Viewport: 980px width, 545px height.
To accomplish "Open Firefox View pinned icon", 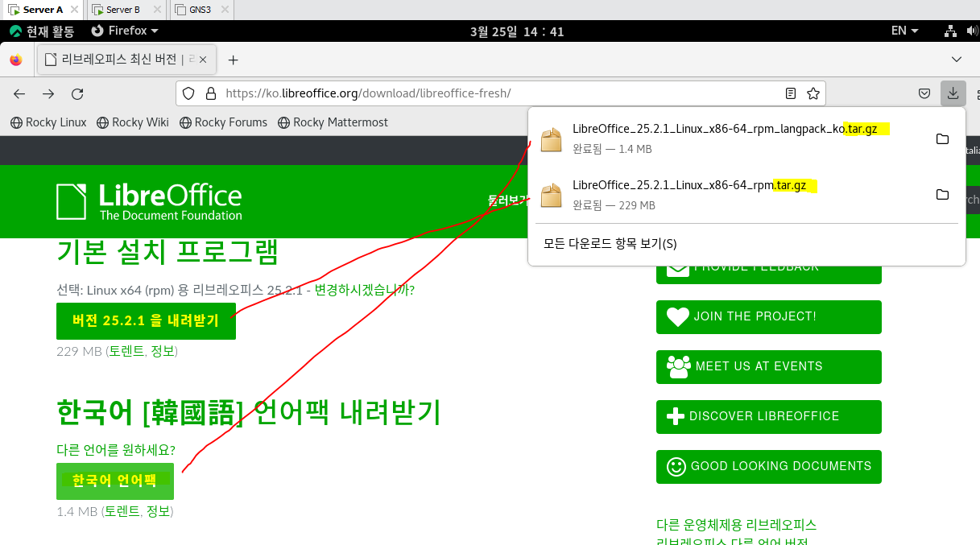I will coord(16,60).
